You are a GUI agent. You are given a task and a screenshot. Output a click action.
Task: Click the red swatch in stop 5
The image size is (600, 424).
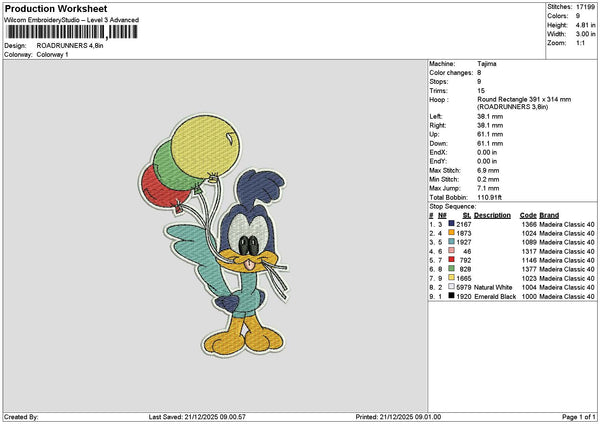click(452, 259)
